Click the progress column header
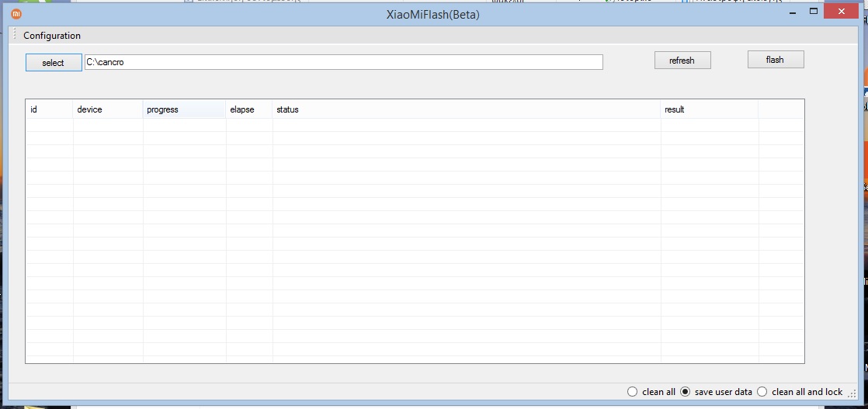Viewport: 868px width, 409px height. (x=184, y=109)
